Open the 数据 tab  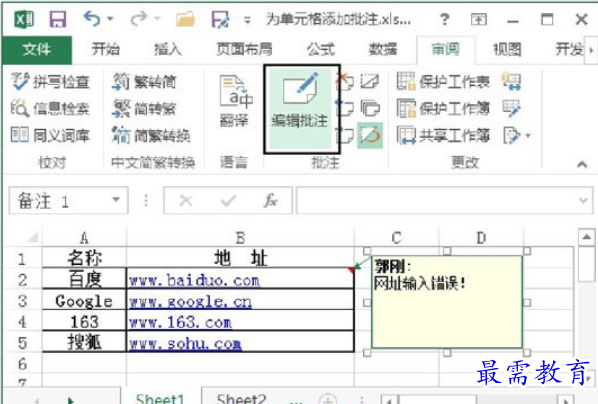[x=383, y=49]
